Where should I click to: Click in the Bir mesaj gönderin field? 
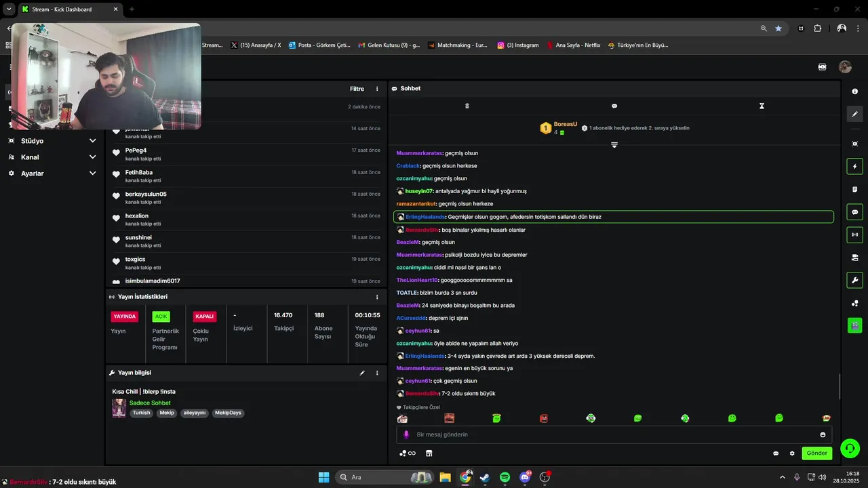614,434
